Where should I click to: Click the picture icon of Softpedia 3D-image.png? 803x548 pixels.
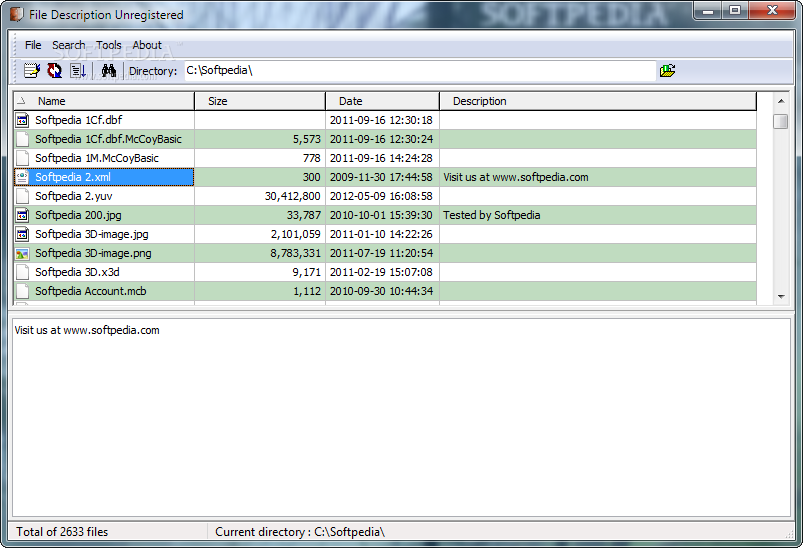tap(22, 254)
